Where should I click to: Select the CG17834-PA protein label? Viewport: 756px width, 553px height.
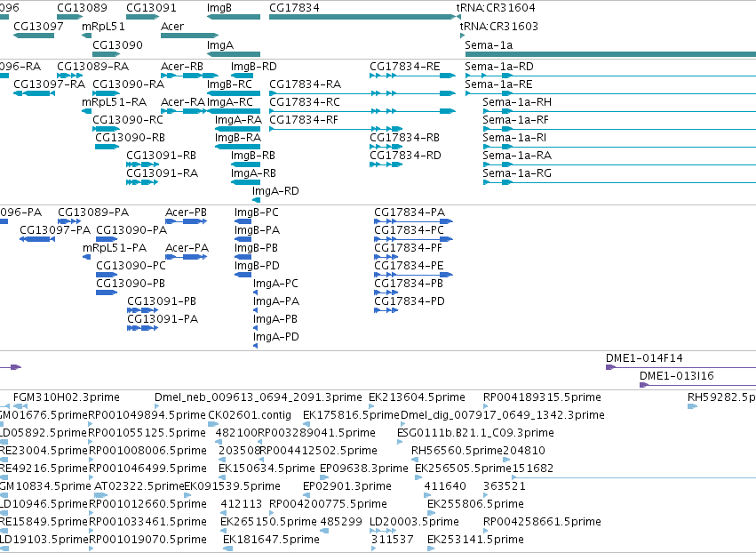pos(410,212)
